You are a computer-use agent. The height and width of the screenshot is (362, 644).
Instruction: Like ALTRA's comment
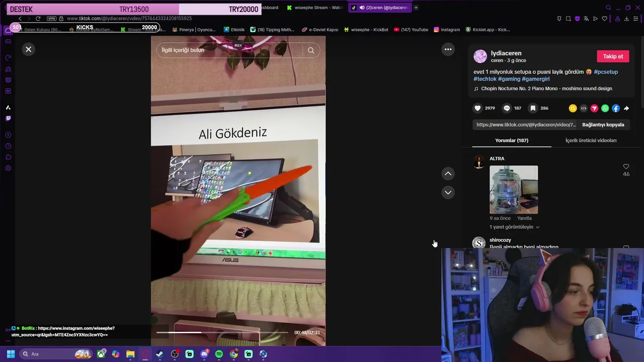click(626, 167)
